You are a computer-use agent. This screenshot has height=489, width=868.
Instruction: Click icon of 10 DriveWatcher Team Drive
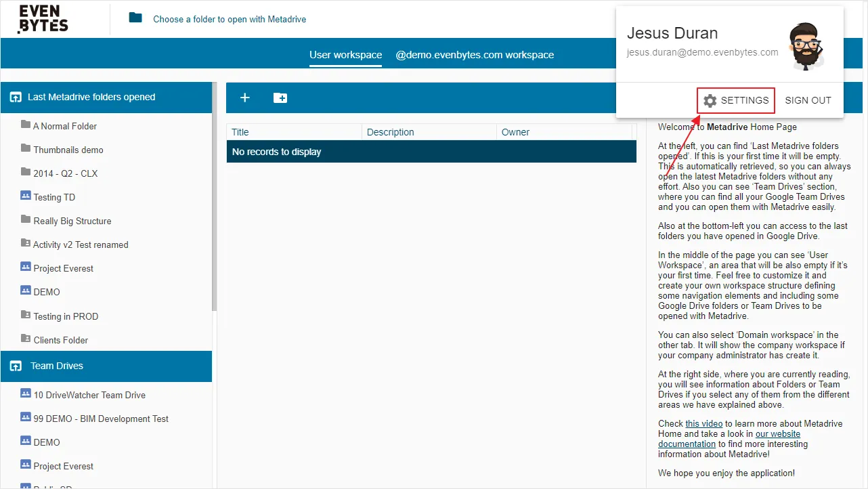(x=26, y=394)
